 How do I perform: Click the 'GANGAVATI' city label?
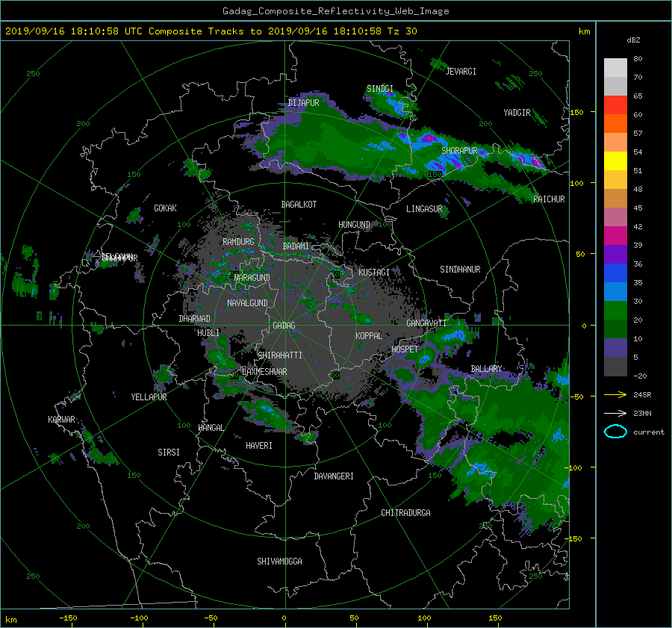426,323
